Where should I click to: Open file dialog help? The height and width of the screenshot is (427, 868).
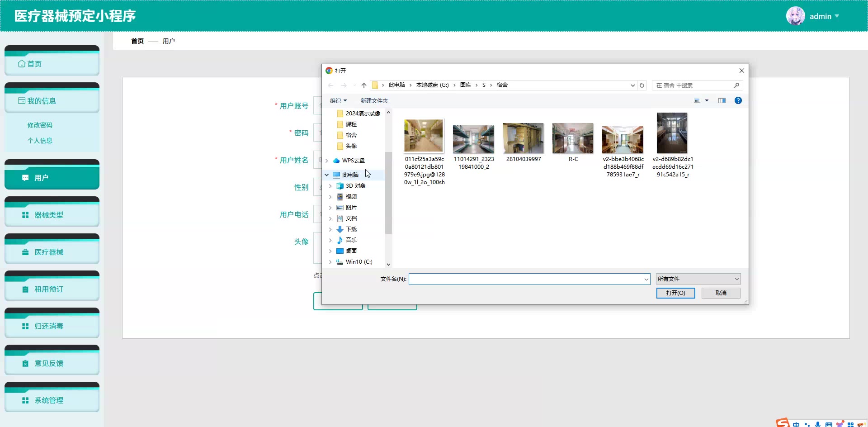click(x=738, y=100)
